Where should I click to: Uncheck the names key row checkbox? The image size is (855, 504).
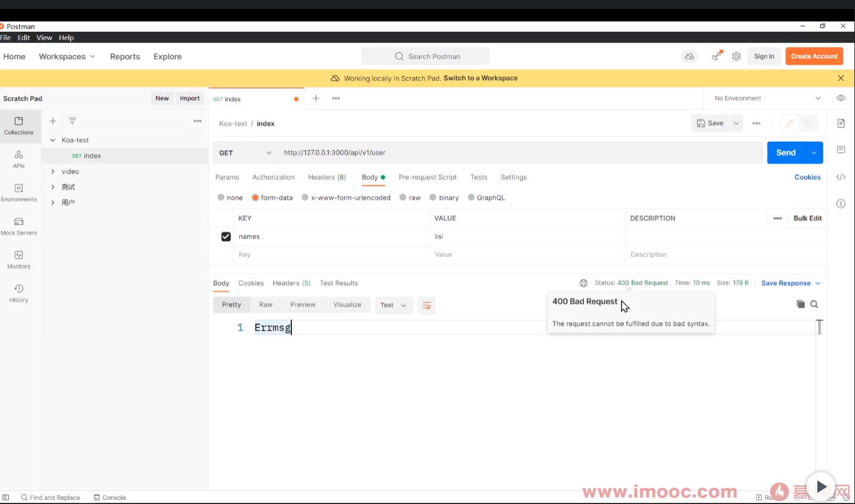[226, 237]
